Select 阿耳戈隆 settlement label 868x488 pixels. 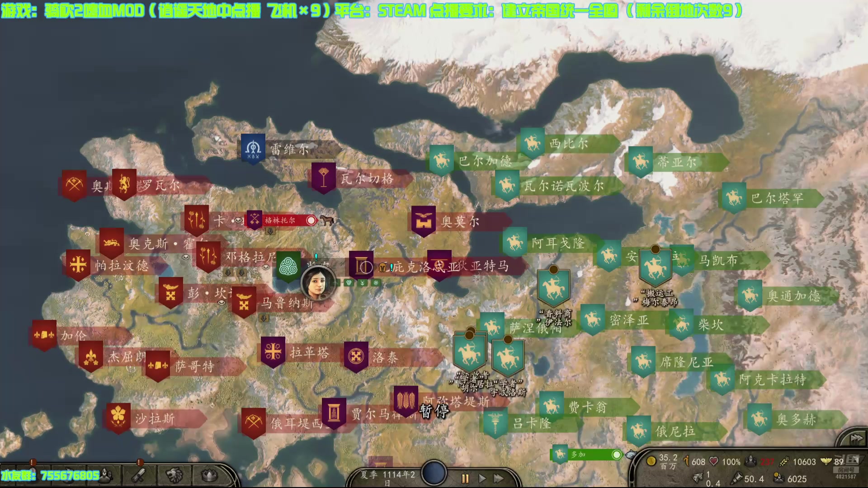coord(558,243)
